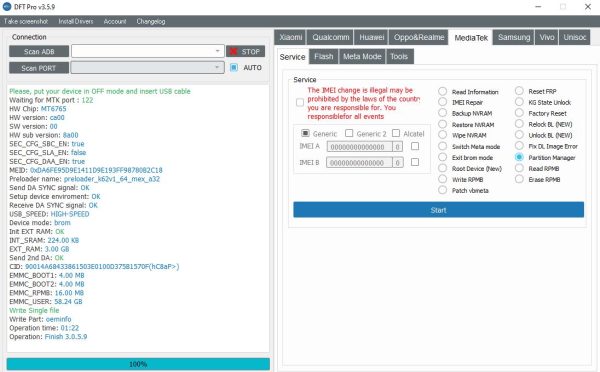Open the Take screenshot menu
This screenshot has width=600, height=372.
[x=26, y=21]
